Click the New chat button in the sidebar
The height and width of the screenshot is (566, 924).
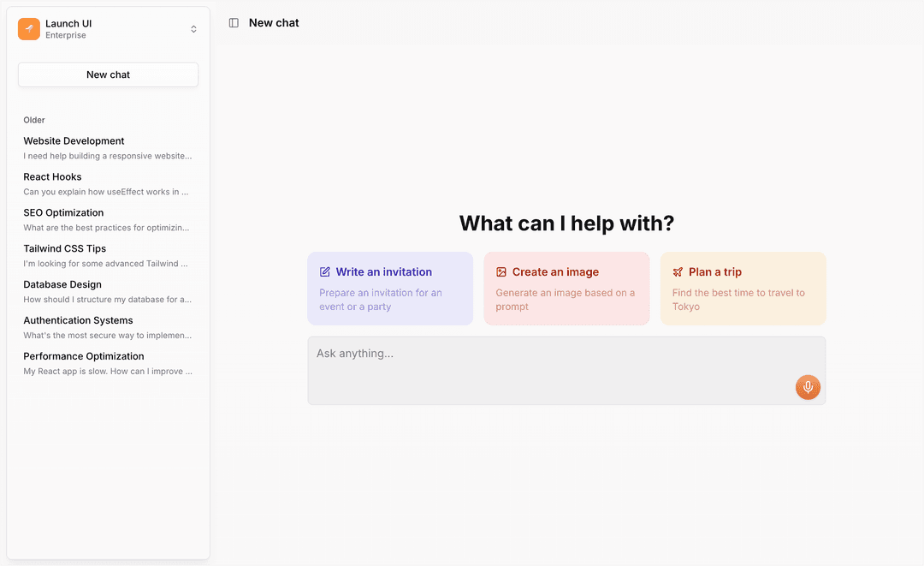click(x=107, y=74)
